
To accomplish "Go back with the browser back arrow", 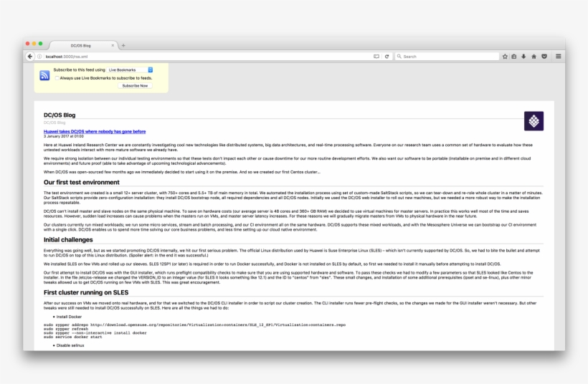I will 30,56.
